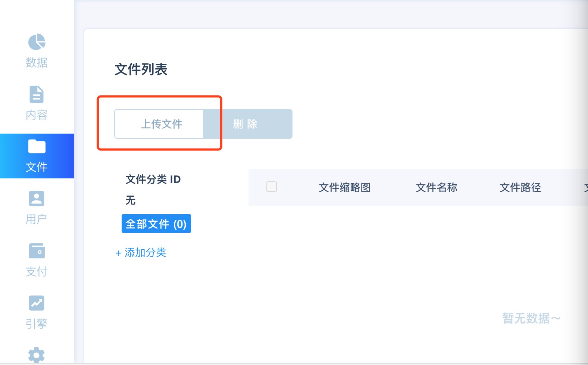Navigate to the 支付 sidebar label
This screenshot has height=365, width=588.
pos(37,271)
